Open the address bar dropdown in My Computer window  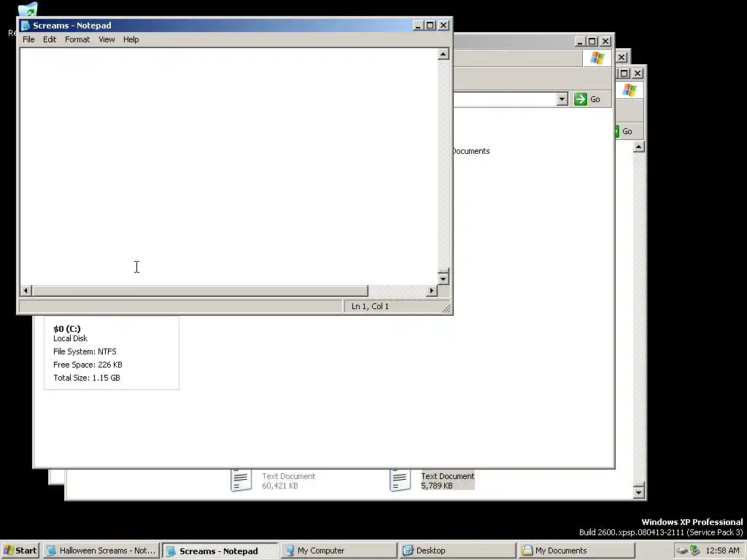562,99
